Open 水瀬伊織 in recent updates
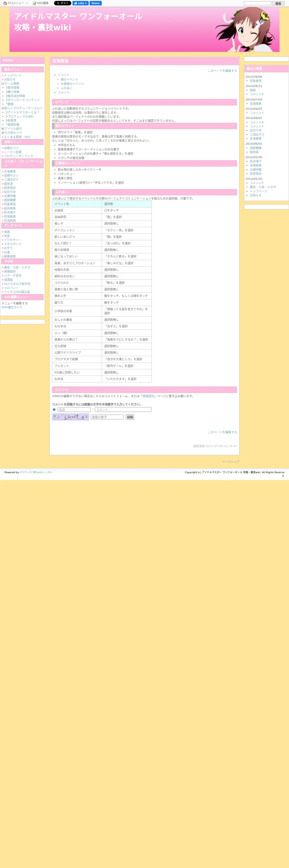The height and width of the screenshot is (868, 289). point(256,169)
